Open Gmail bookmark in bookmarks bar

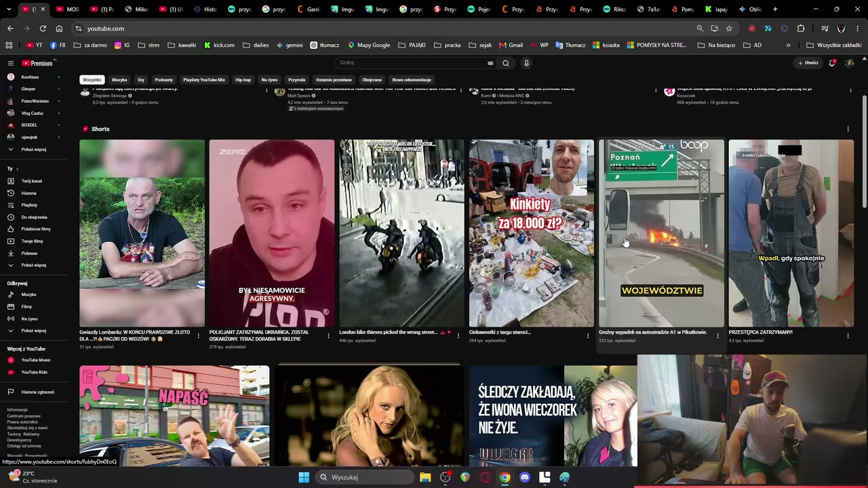click(511, 45)
